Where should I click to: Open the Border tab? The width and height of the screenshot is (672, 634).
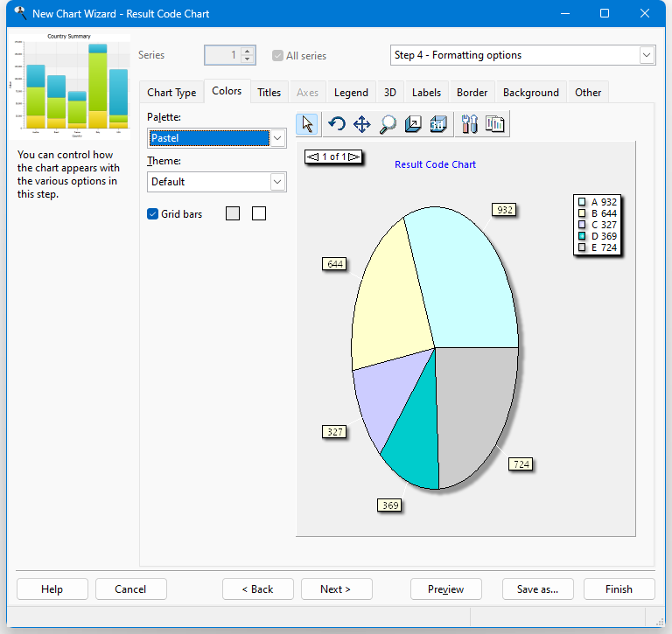pos(472,93)
